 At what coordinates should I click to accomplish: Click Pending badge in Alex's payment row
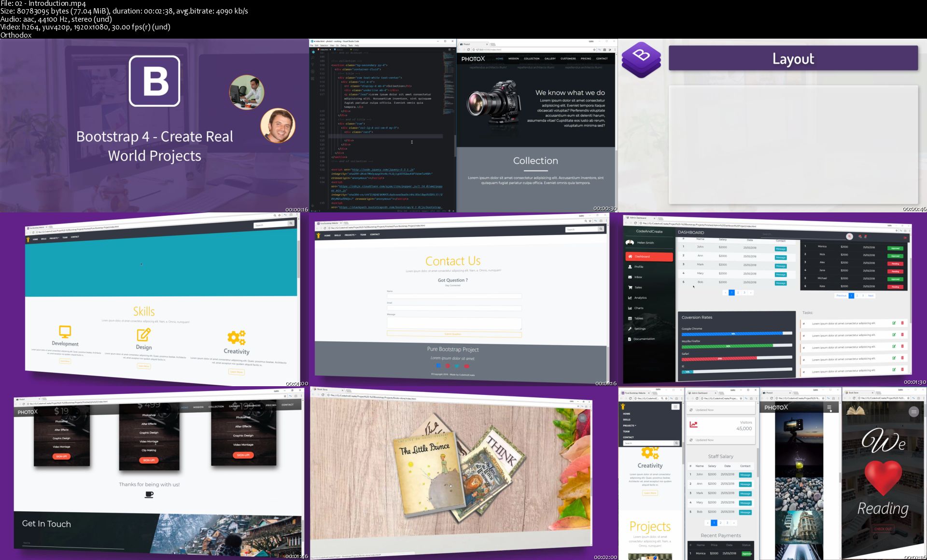click(x=895, y=264)
